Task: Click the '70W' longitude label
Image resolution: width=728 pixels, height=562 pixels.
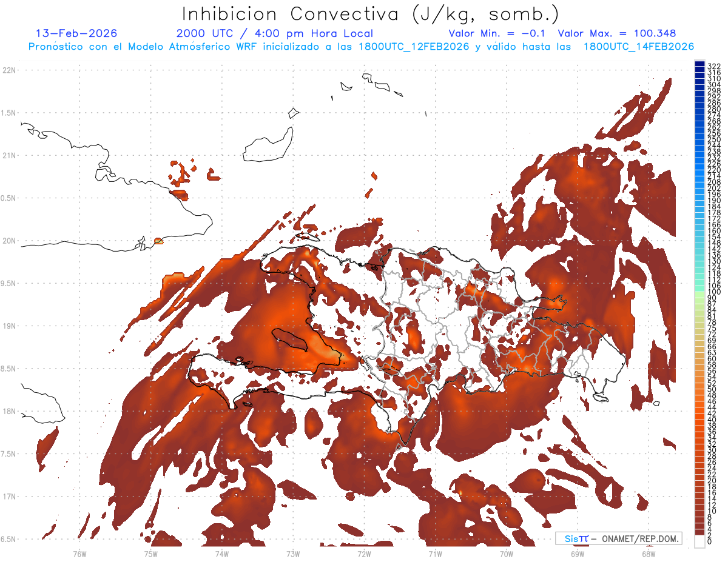Action: click(507, 554)
